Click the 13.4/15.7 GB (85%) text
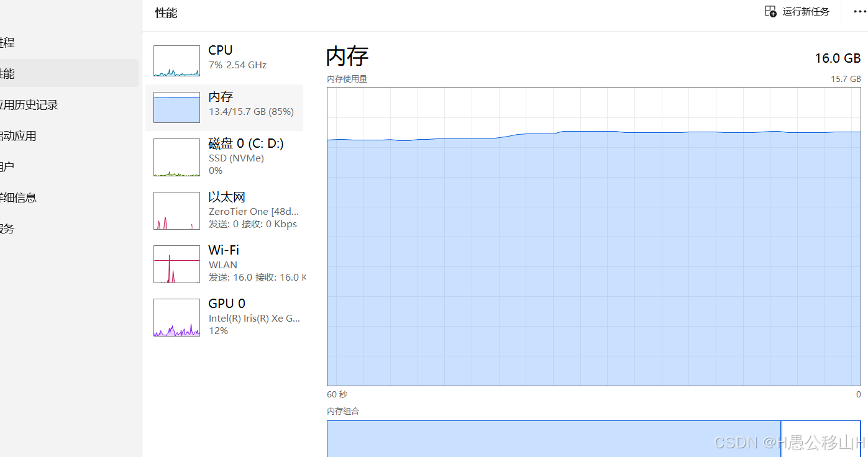Image resolution: width=868 pixels, height=457 pixels. tap(251, 112)
